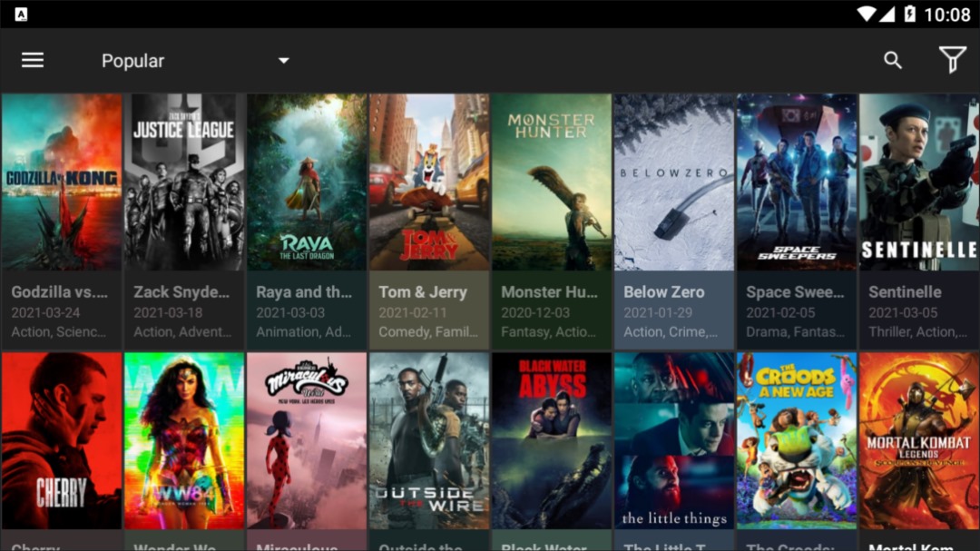Open Raya and the Last Dragon poster
The image size is (980, 551).
point(307,182)
